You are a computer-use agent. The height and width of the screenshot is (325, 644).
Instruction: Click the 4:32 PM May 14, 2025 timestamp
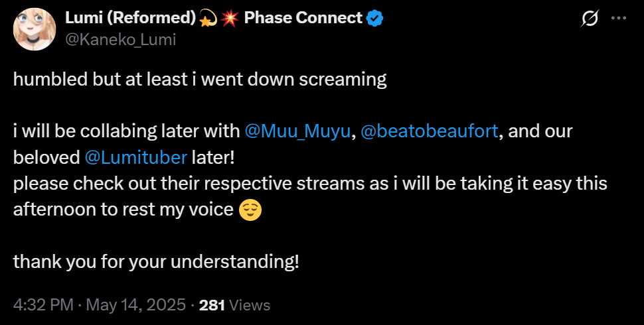[x=98, y=305]
